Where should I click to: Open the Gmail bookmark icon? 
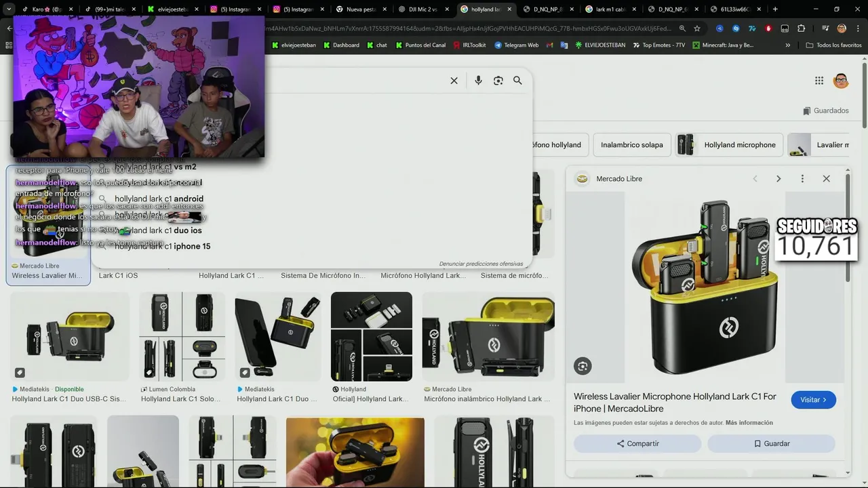[x=550, y=45]
